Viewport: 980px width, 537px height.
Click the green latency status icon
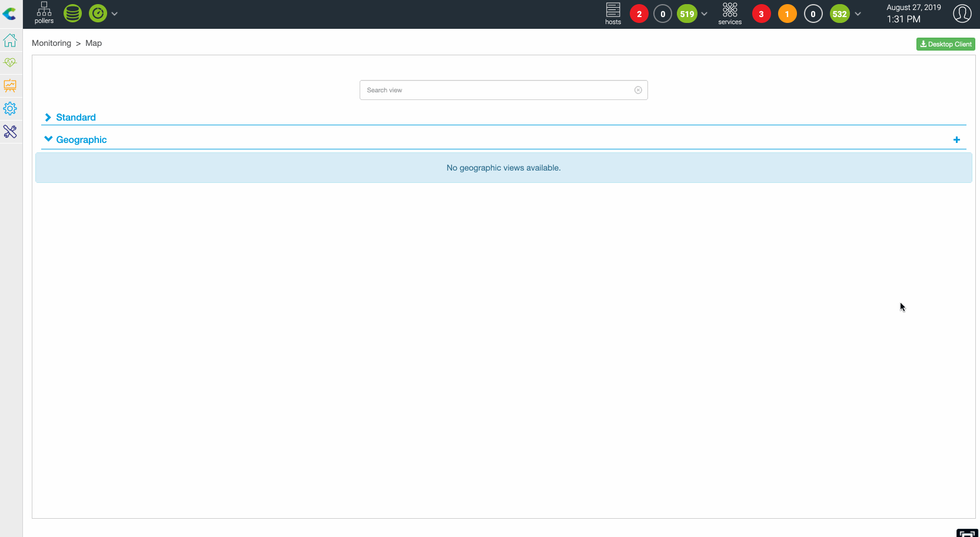tap(98, 14)
